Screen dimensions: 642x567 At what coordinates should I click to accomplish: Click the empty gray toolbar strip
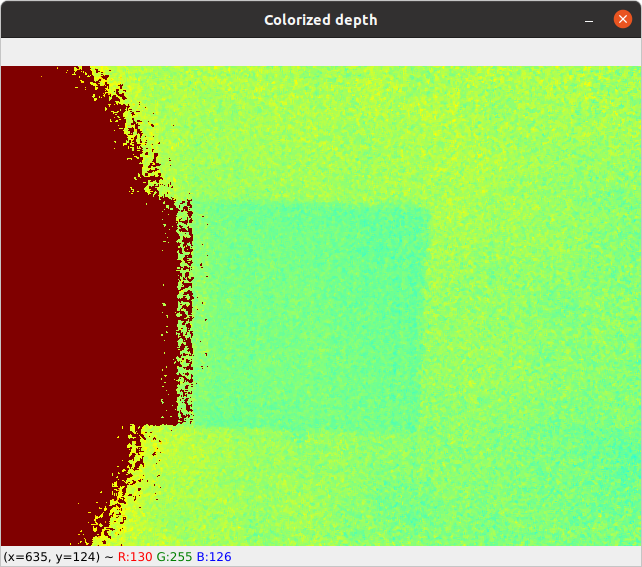click(x=320, y=52)
